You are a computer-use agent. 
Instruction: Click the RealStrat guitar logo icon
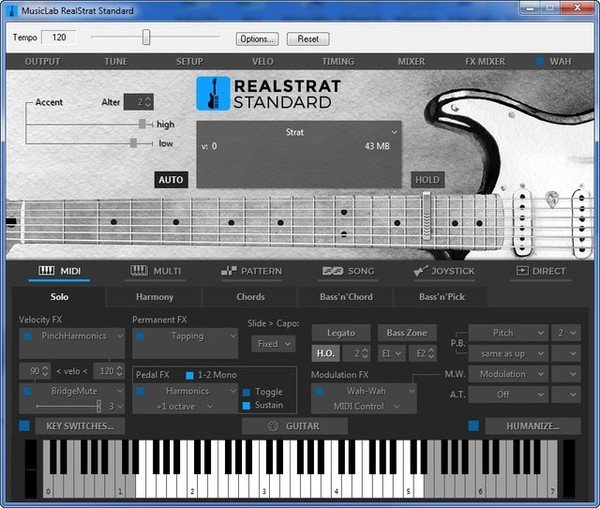(x=213, y=93)
